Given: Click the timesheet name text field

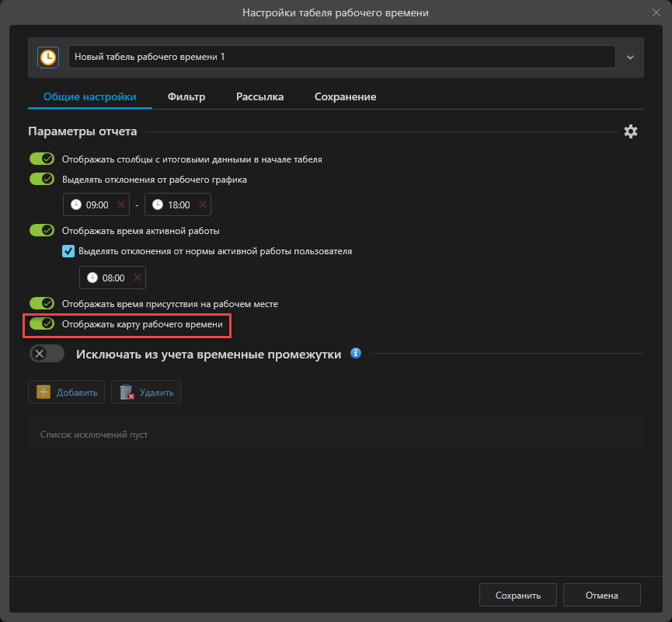Looking at the screenshot, I should click(342, 57).
